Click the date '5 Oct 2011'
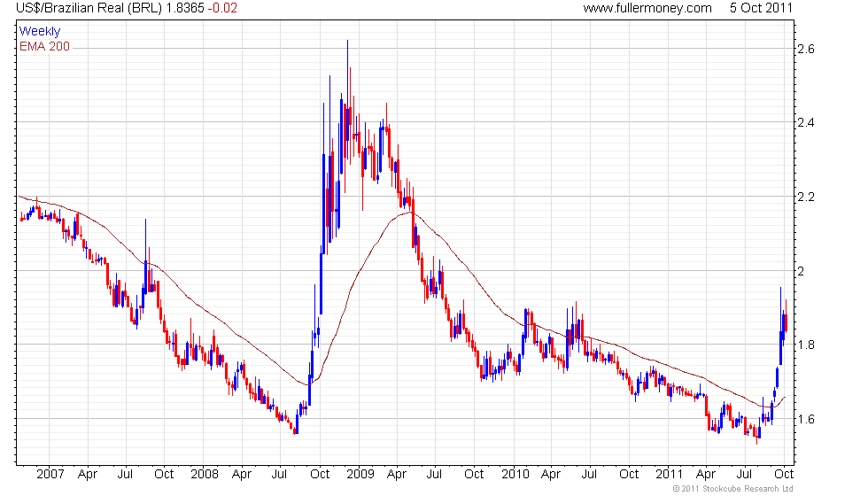This screenshot has height=496, width=868. coord(761,8)
